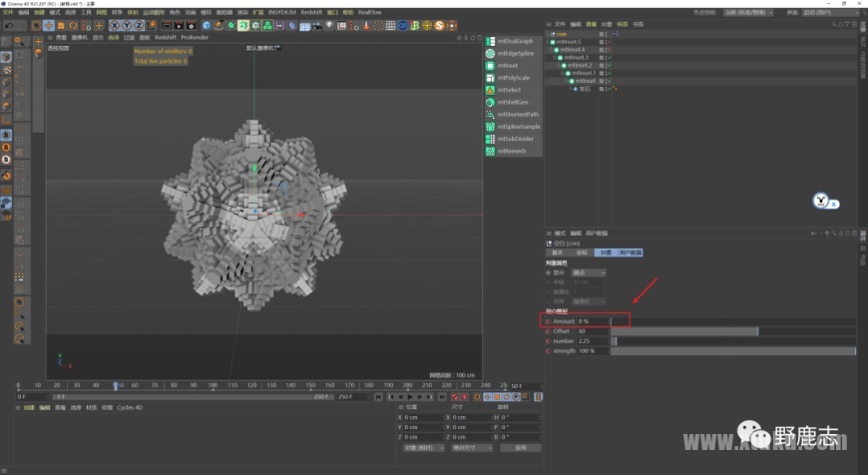Open Render Settings clapperboard gear icon

(x=191, y=26)
